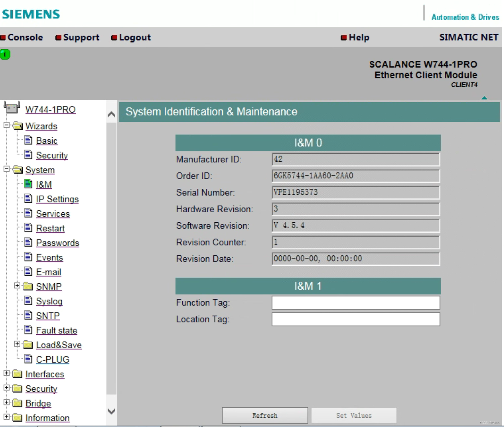Click the Refresh button
Image resolution: width=504 pixels, height=427 pixels.
coord(265,415)
